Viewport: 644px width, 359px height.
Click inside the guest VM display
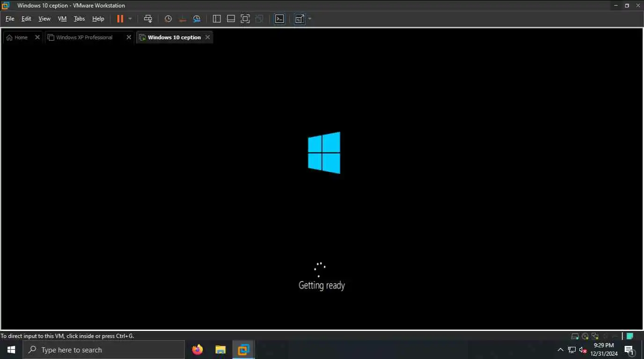point(322,187)
